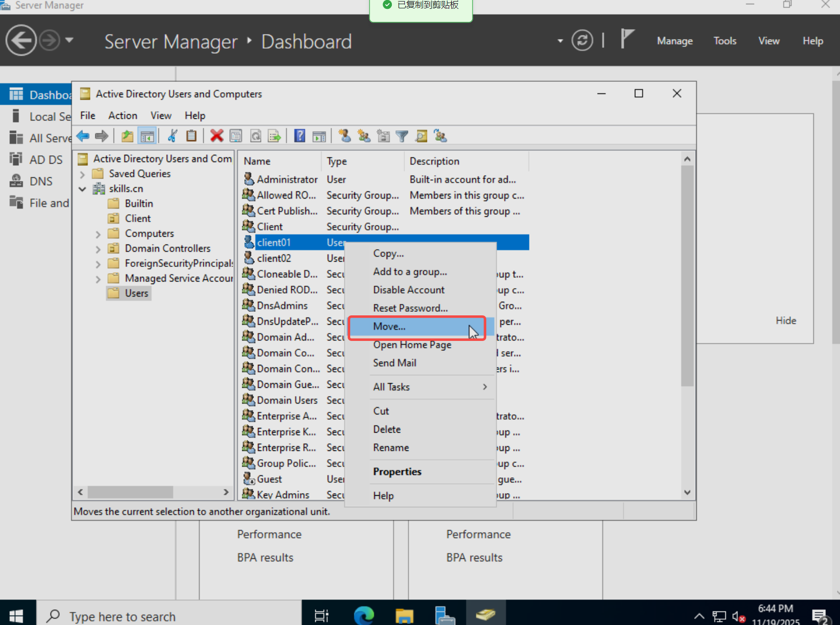Click BPA results under the left Performance tile
This screenshot has width=840, height=625.
(265, 558)
